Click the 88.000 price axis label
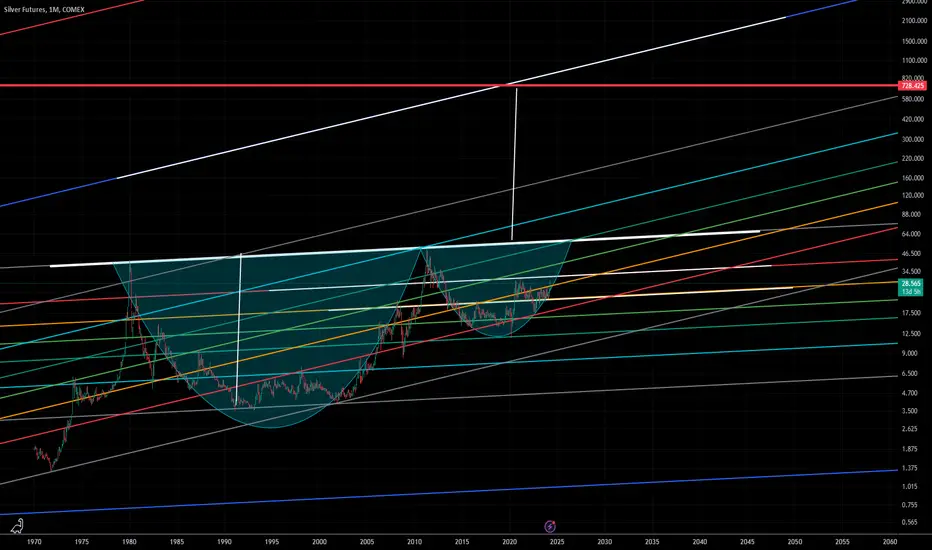 [x=911, y=214]
